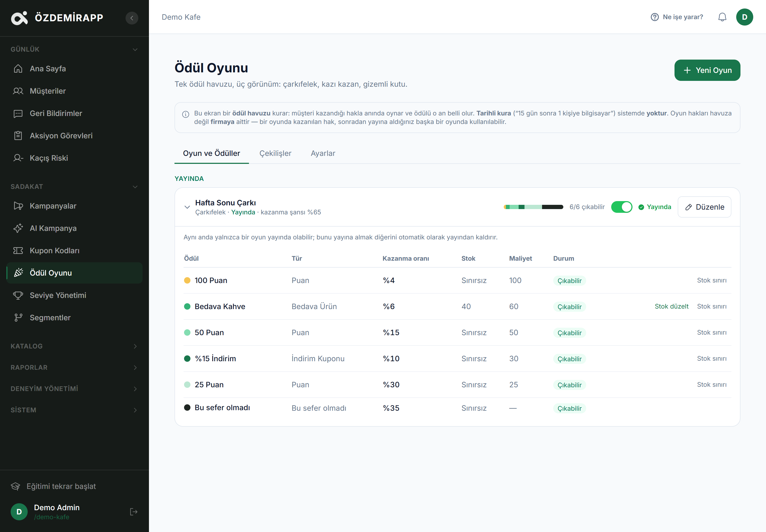Select Ödül Oyunu in sidebar
The height and width of the screenshot is (532, 766).
click(74, 273)
